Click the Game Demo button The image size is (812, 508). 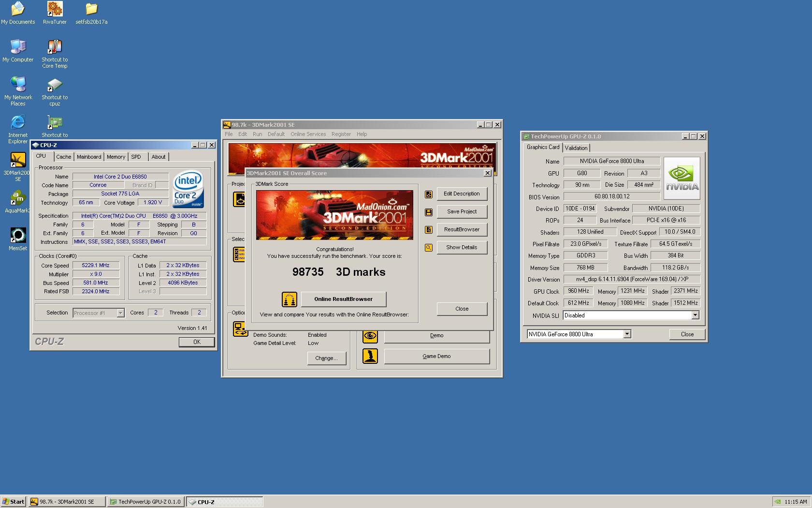pos(436,356)
